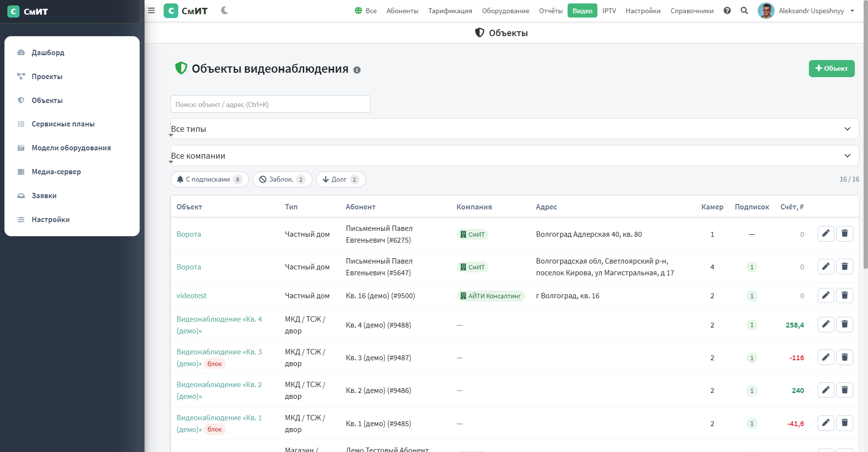Edit the videotest row

pyautogui.click(x=826, y=295)
